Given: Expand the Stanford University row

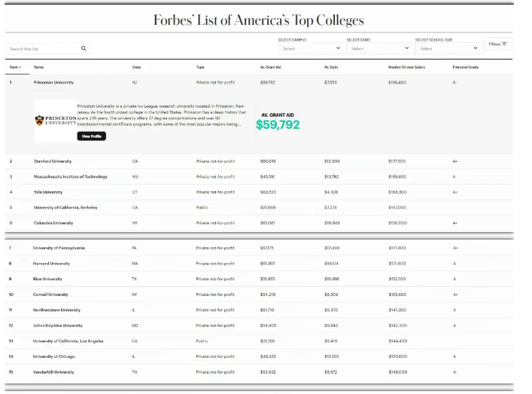Looking at the screenshot, I should tap(259, 161).
